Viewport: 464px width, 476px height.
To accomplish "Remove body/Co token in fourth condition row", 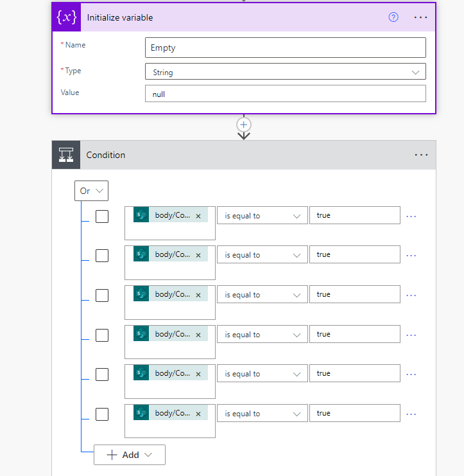I will [198, 335].
